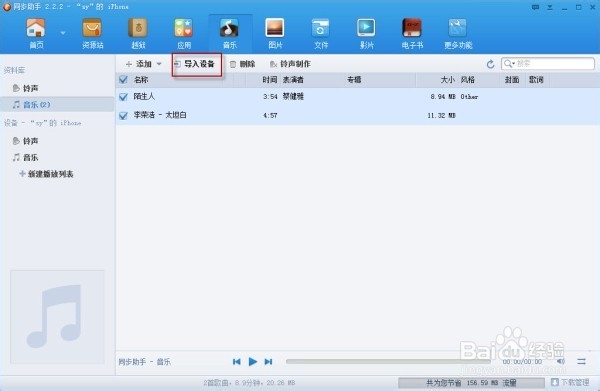Uncheck the 陌生人 song checkbox
This screenshot has width=600, height=391.
tap(123, 96)
